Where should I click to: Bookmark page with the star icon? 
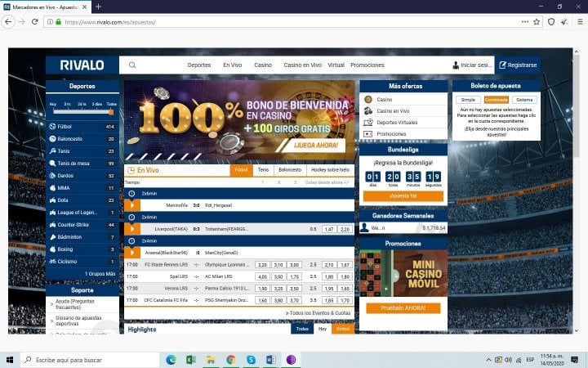pos(537,22)
